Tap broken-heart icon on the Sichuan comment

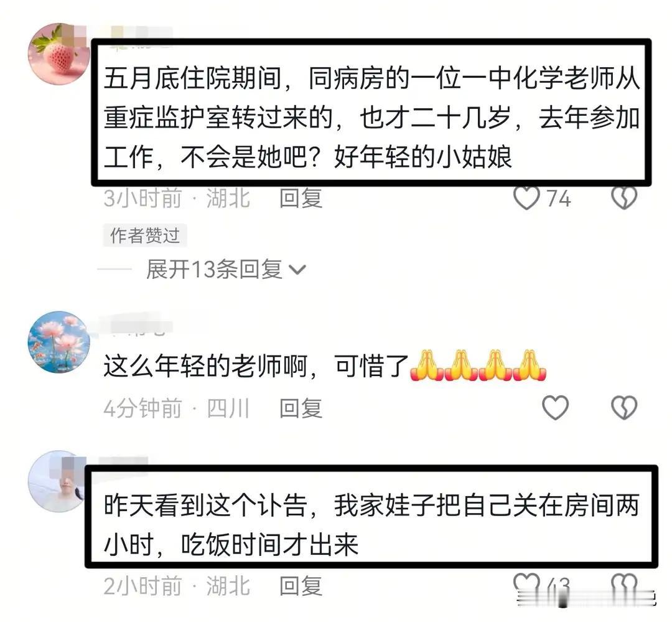tap(624, 407)
